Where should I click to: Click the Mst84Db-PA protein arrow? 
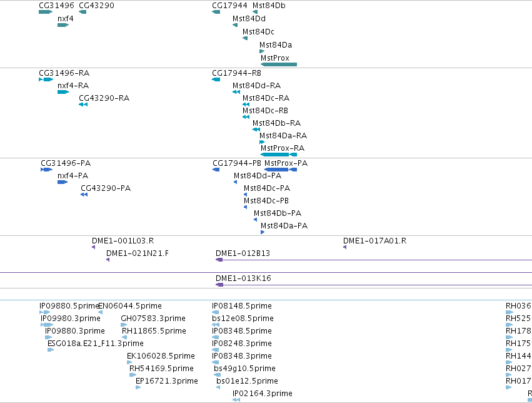[256, 220]
